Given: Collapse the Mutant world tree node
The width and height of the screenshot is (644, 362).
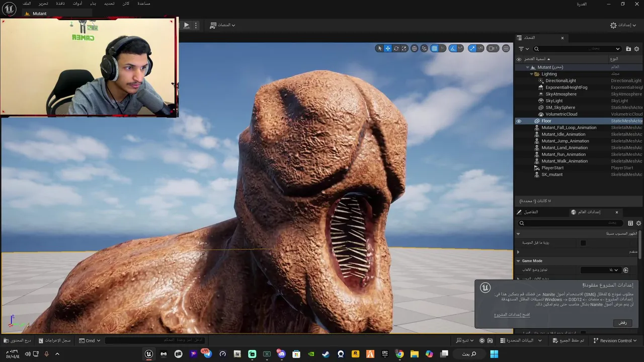Looking at the screenshot, I should [528, 67].
